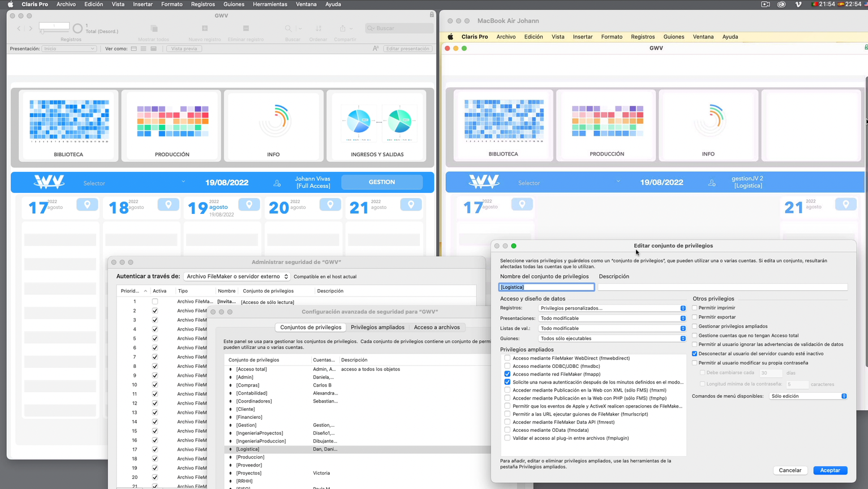Toggle Desconectar al usuario del servidor checkbox
This screenshot has width=868, height=489.
(695, 354)
